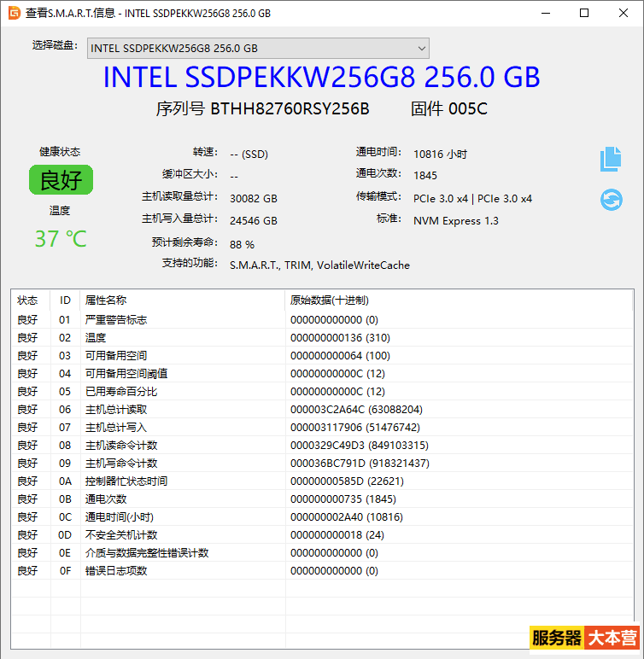The height and width of the screenshot is (659, 644).
Task: Click the 状态 column header
Action: click(x=28, y=300)
